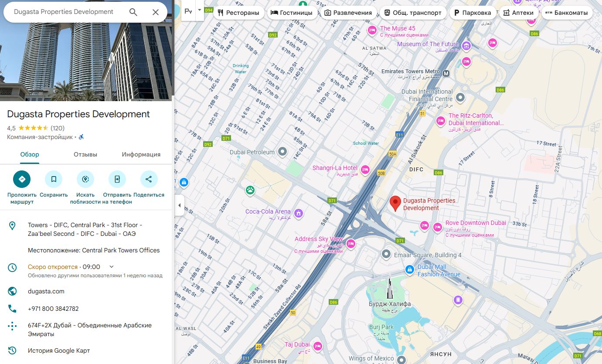602x364 pixels.
Task: Click The Muse 45 hotel marker
Action: coord(372,30)
